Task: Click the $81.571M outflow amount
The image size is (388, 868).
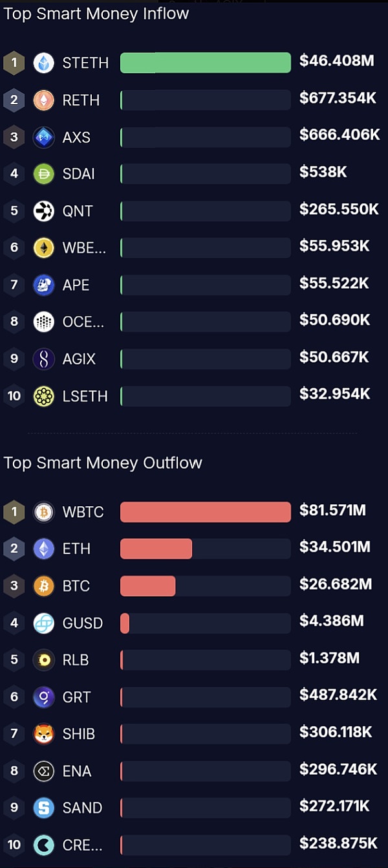Action: [x=332, y=511]
